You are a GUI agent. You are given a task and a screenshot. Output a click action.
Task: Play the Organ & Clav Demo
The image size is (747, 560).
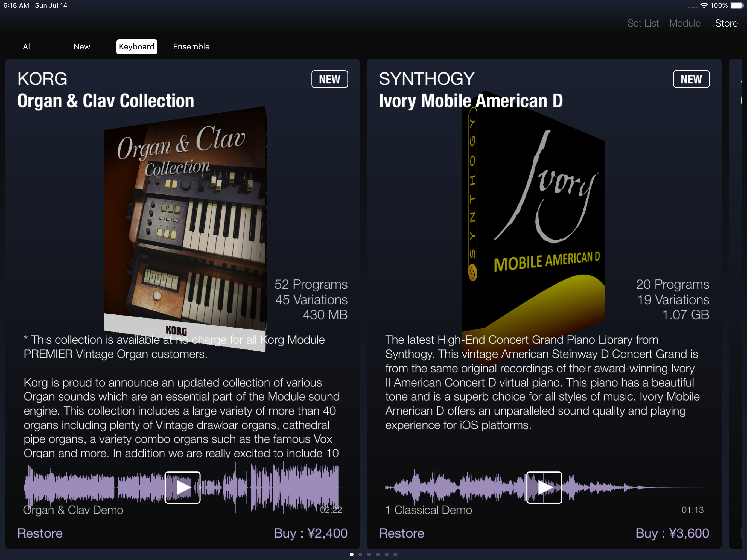182,487
